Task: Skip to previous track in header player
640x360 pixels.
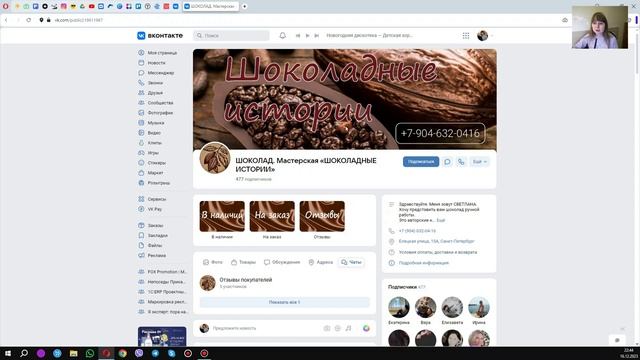Action: pyautogui.click(x=298, y=36)
